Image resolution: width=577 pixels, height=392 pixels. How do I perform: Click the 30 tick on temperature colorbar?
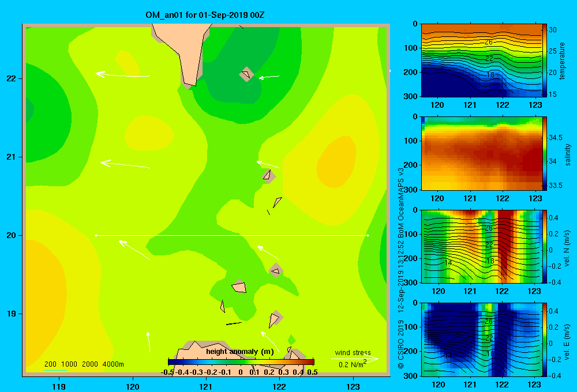[x=553, y=30]
